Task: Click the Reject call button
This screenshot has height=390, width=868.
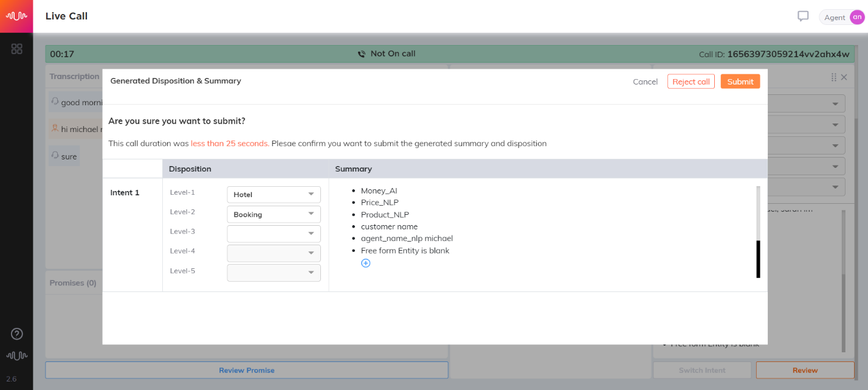Action: coord(691,82)
